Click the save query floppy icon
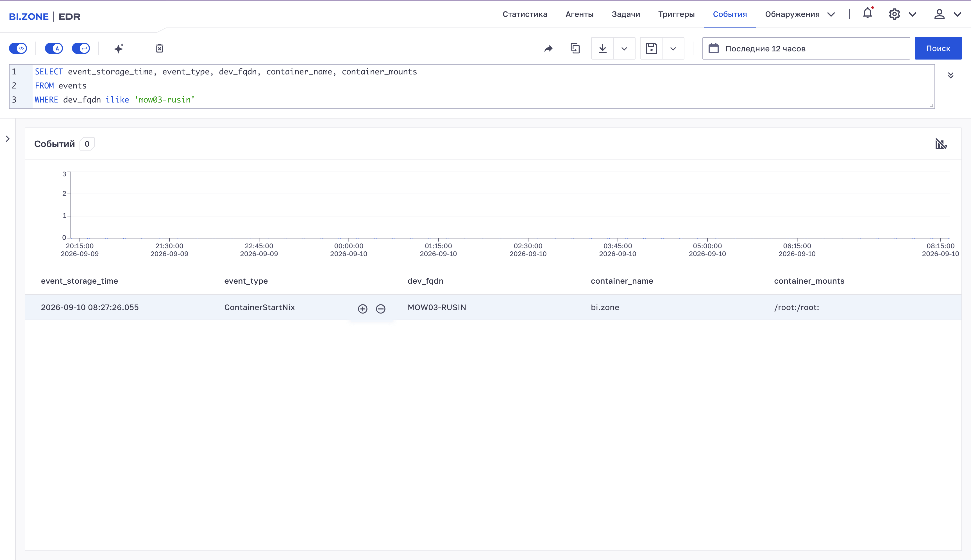 tap(651, 49)
